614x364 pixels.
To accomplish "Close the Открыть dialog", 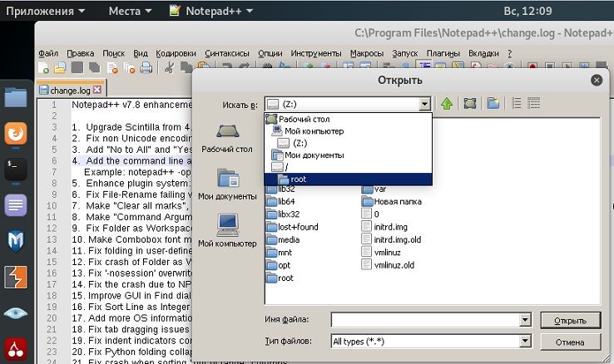I will click(597, 80).
